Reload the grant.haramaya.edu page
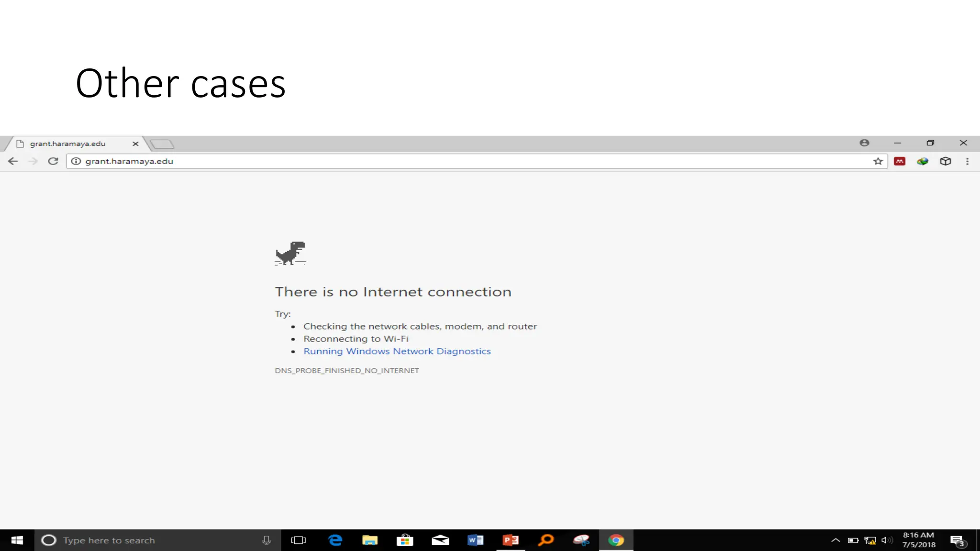The height and width of the screenshot is (551, 980). click(x=53, y=161)
